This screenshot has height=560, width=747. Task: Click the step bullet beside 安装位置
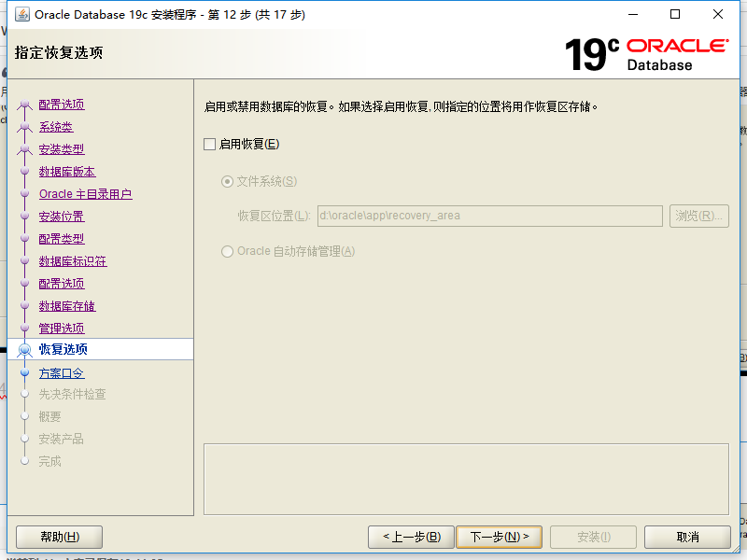25,217
